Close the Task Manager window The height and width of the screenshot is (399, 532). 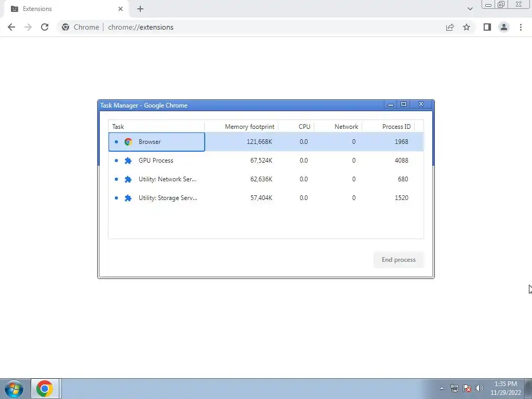click(x=421, y=104)
